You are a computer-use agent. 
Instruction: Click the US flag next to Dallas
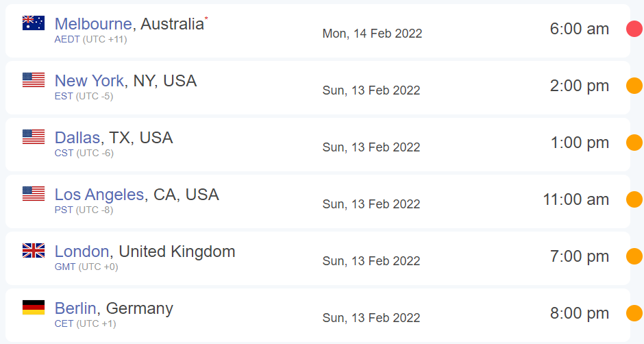pyautogui.click(x=34, y=137)
